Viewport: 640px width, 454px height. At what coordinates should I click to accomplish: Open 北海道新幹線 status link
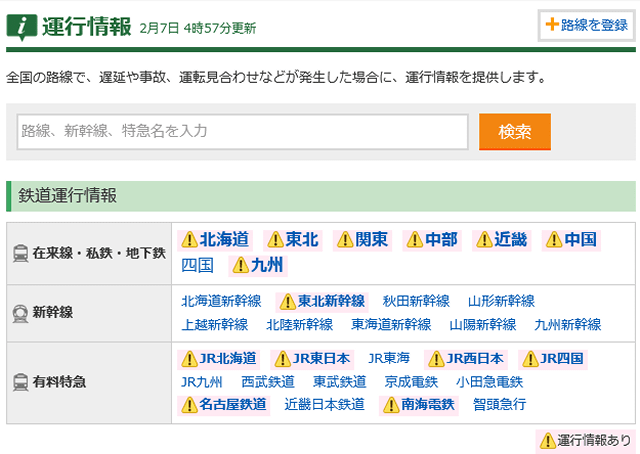[221, 301]
